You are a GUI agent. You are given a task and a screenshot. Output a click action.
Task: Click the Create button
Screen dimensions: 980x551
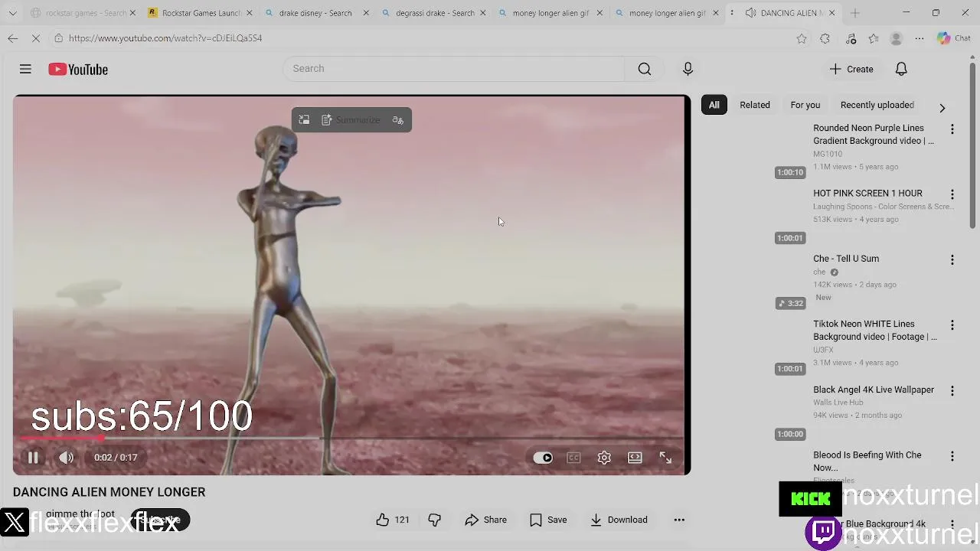[851, 69]
